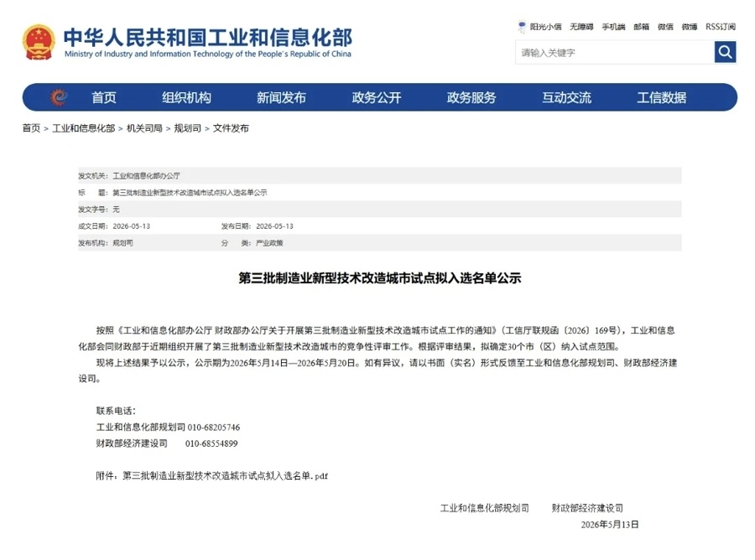Click the 手机端 mobile link
The image size is (755, 560).
(x=613, y=27)
